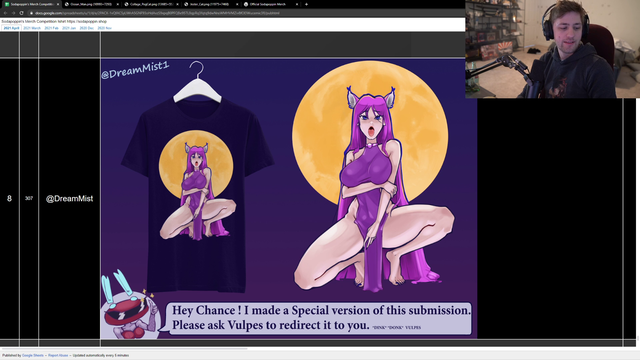Switch to the Jester_Cat.png browser tab
Viewport: 640px width, 360px height.
210,4
